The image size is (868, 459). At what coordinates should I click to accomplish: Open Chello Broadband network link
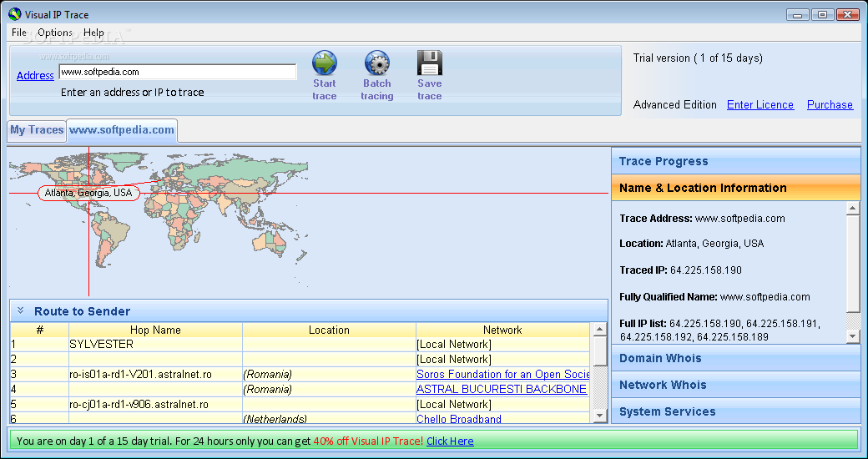(x=459, y=419)
